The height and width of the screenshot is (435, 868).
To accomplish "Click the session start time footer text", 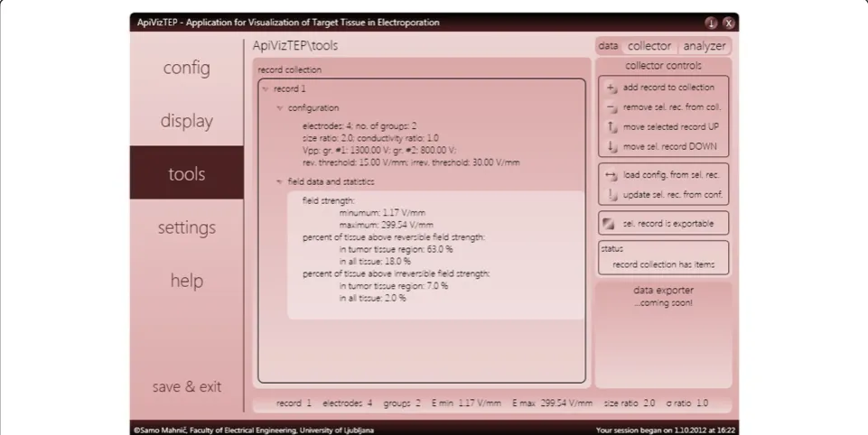I will (x=666, y=430).
